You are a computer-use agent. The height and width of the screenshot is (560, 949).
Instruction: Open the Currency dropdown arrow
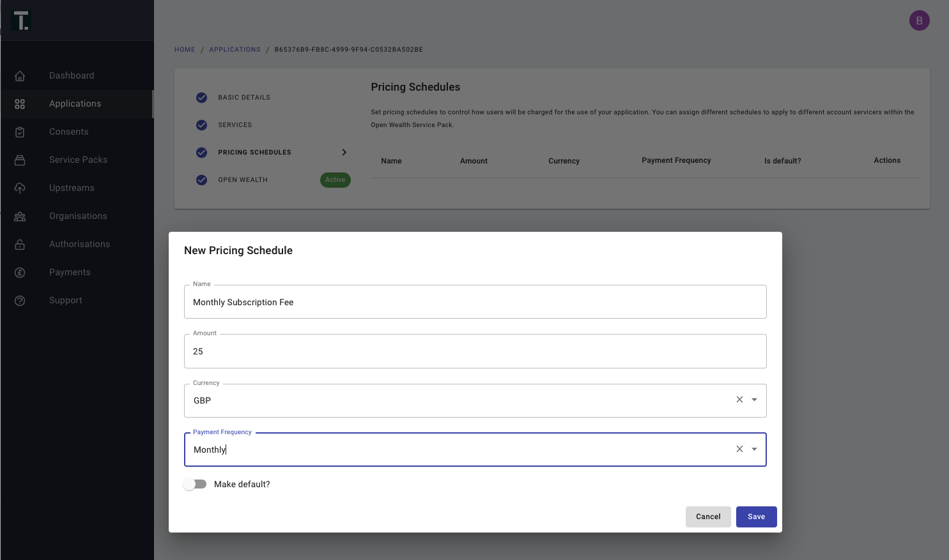point(754,400)
